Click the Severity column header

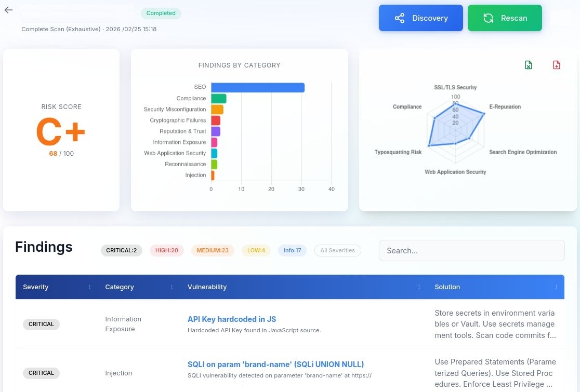[36, 287]
